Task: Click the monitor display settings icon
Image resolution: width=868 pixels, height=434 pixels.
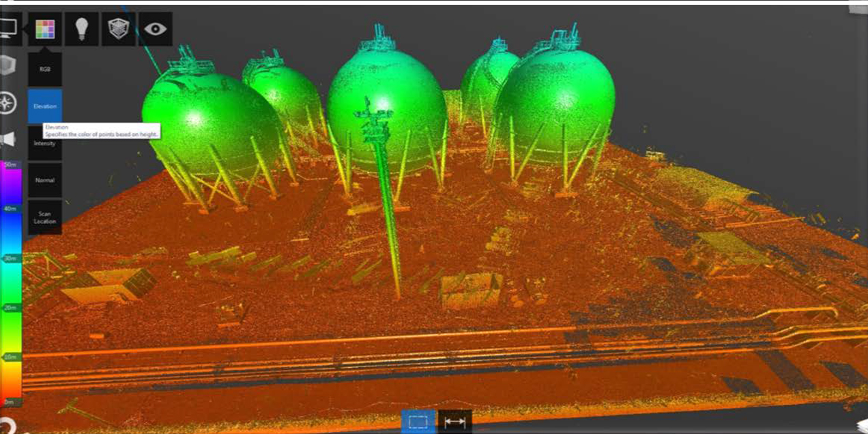Action: 8,29
